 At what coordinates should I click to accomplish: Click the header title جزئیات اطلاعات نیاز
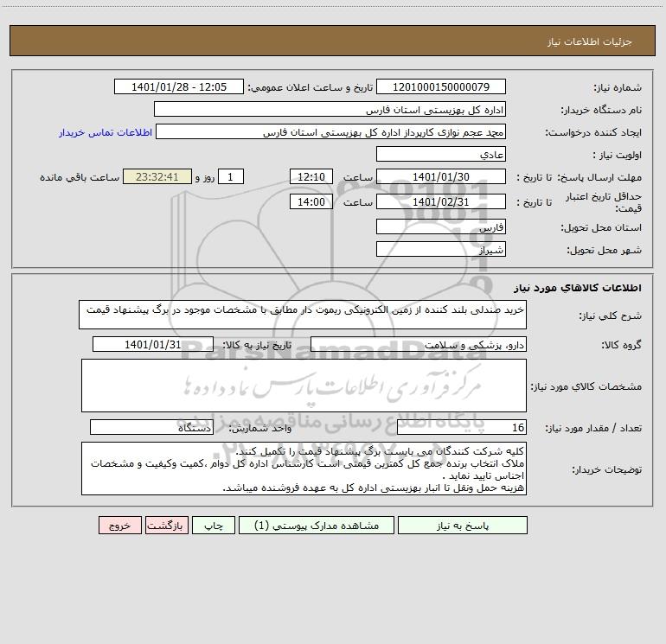click(590, 41)
